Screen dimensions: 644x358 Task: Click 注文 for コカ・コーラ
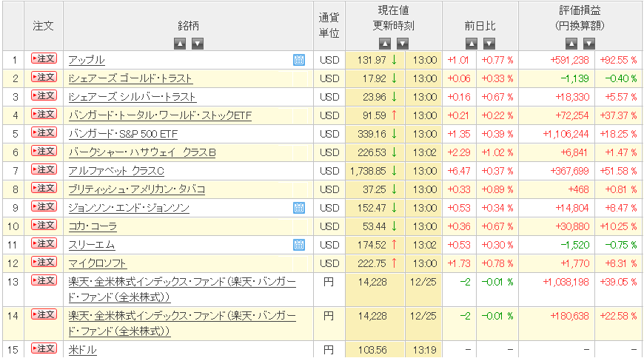click(44, 225)
